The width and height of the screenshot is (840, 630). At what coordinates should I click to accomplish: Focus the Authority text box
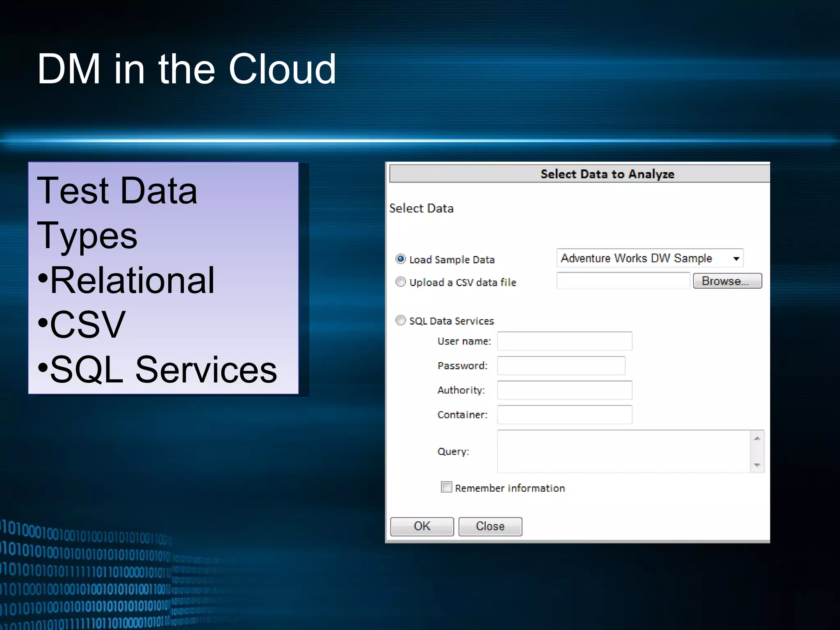[x=564, y=390]
